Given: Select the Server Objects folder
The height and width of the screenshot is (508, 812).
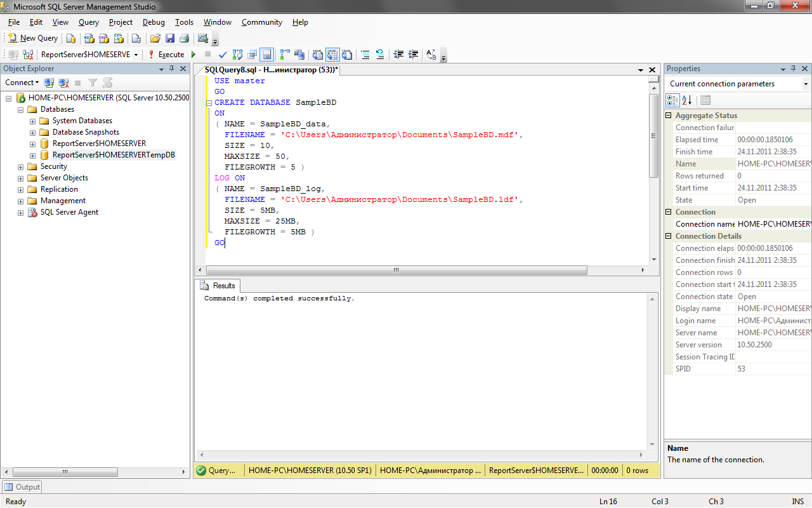Looking at the screenshot, I should click(64, 178).
